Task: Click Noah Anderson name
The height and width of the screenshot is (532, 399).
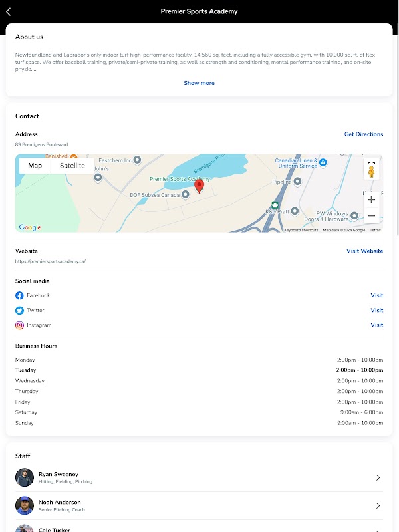Action: pyautogui.click(x=60, y=502)
